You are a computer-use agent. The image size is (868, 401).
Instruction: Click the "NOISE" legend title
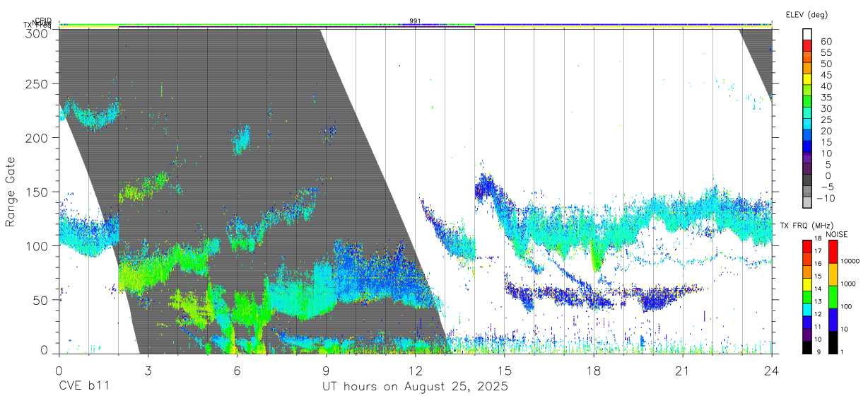coord(836,234)
